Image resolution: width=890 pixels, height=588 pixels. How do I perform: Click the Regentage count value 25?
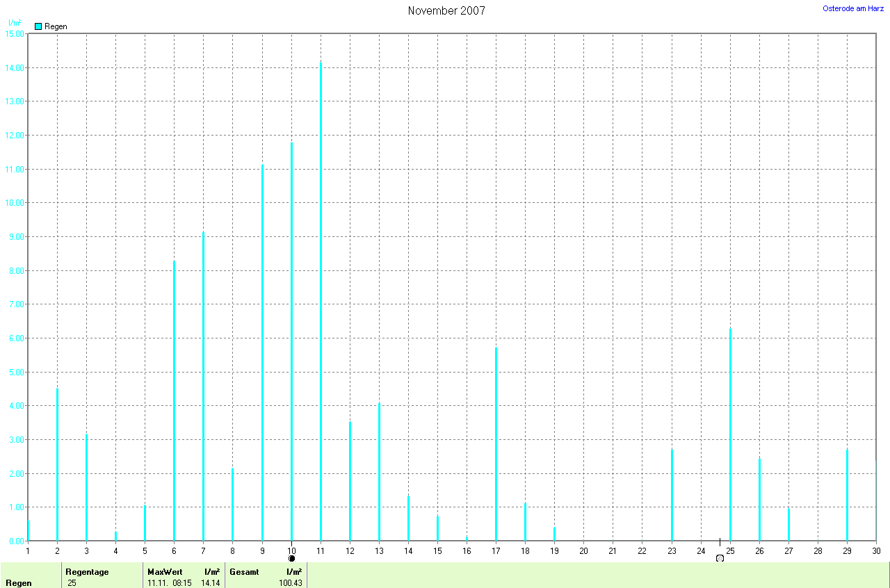pyautogui.click(x=72, y=583)
